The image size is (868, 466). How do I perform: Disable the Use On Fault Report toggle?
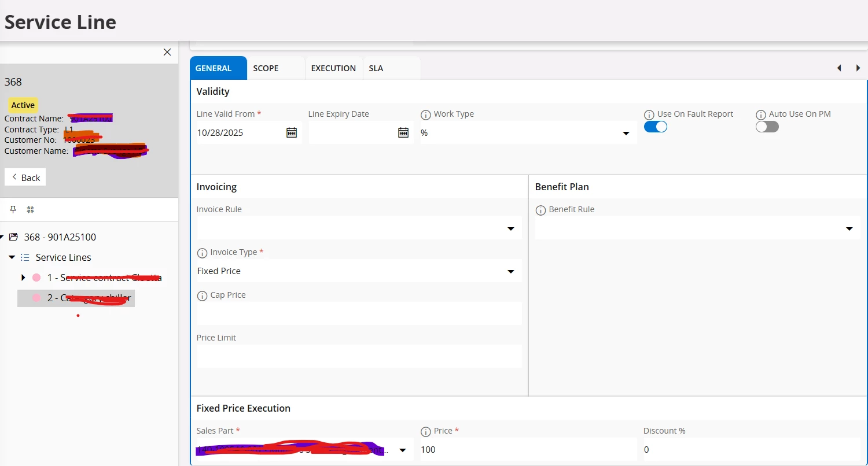[x=656, y=127]
